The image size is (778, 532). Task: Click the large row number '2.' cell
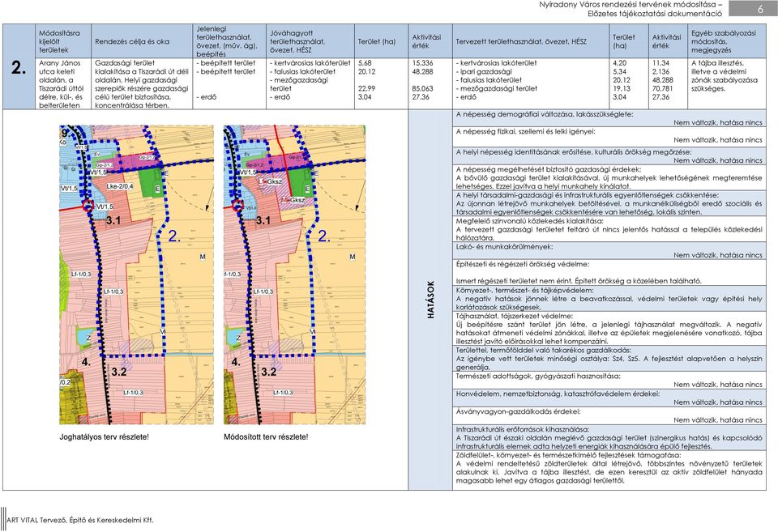coord(19,67)
